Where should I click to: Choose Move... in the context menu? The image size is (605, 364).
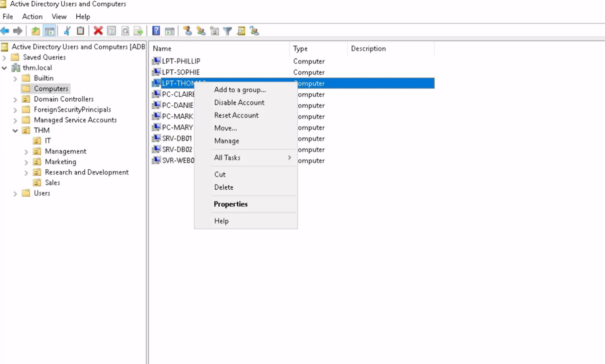point(246,128)
